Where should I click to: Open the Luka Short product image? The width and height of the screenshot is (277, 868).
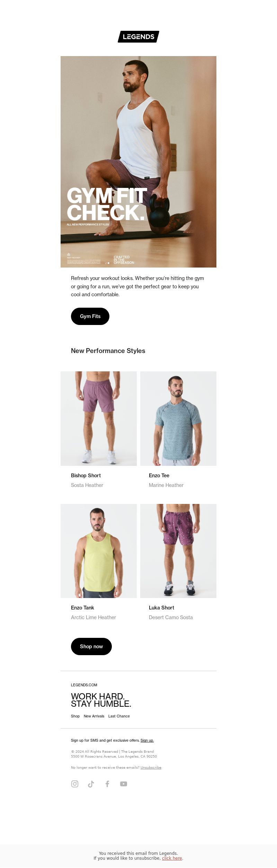pyautogui.click(x=178, y=551)
